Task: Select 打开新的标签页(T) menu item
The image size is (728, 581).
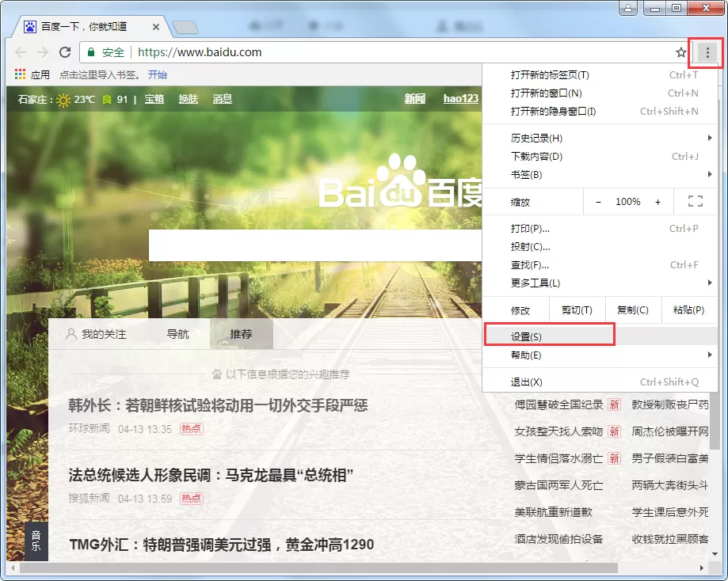Action: pos(600,74)
